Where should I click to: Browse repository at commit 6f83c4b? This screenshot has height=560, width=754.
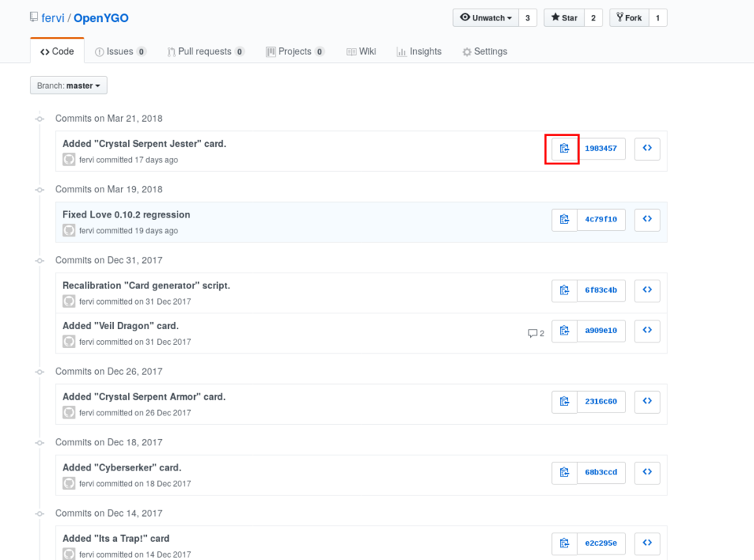(647, 291)
